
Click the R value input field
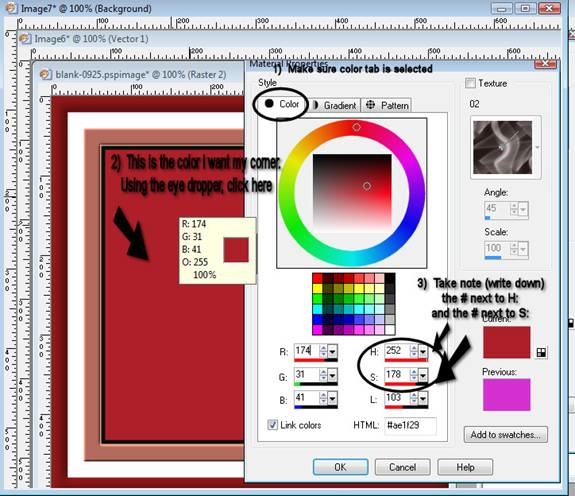point(307,351)
